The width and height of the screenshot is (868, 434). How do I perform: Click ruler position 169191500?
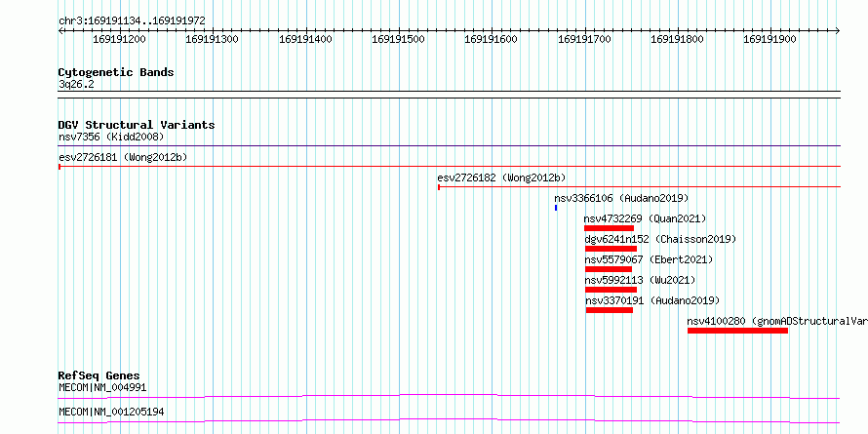[x=399, y=39]
